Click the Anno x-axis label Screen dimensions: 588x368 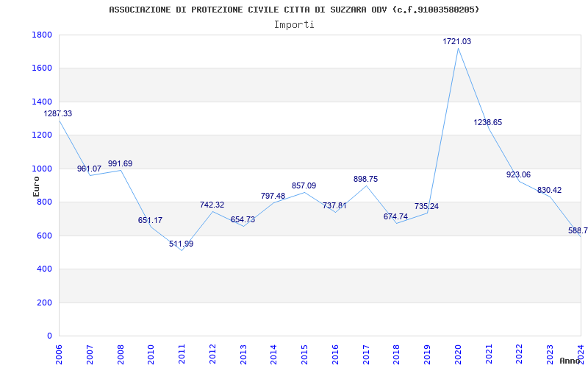tap(570, 361)
